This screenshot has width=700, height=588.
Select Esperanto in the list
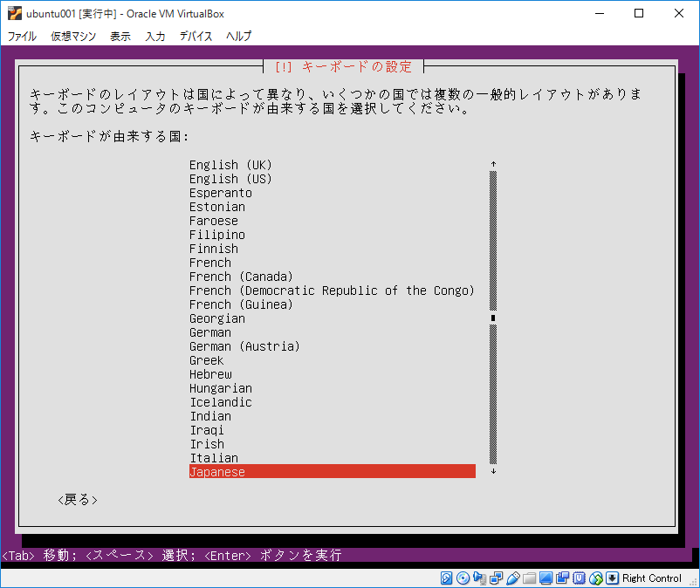[x=333, y=193]
